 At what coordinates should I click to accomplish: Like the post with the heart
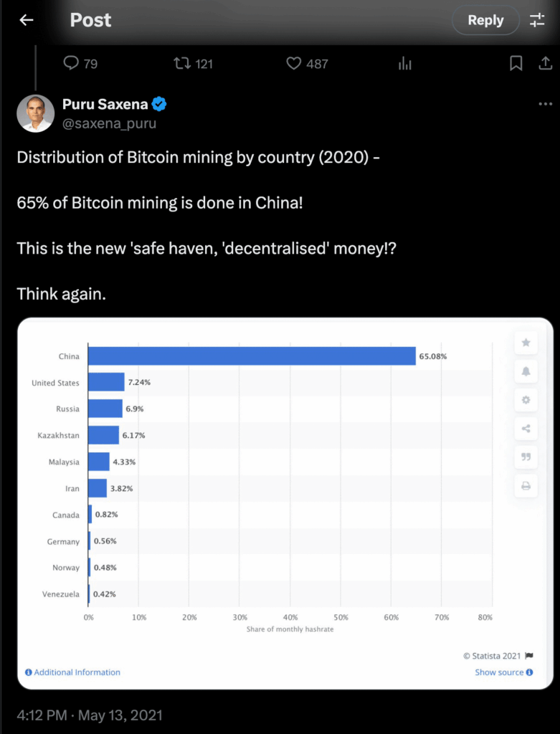point(294,64)
